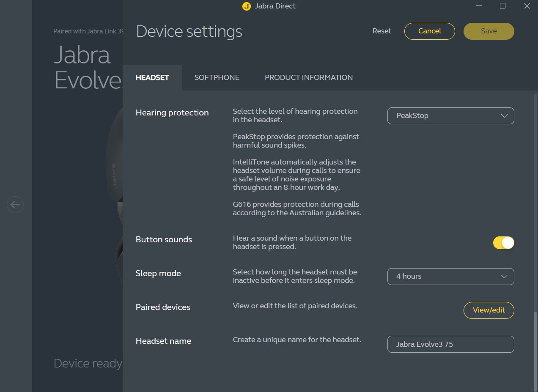Click the Device ready status text
538x392 pixels.
click(x=88, y=364)
